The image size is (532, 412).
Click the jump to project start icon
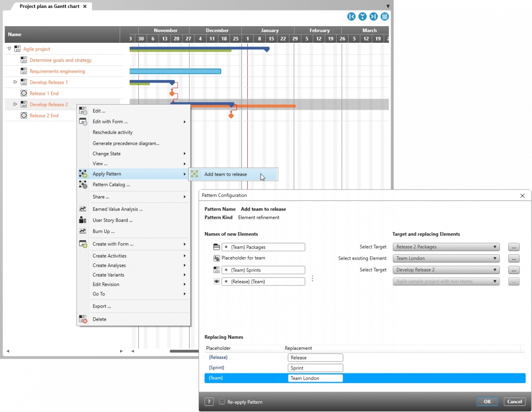coord(351,16)
